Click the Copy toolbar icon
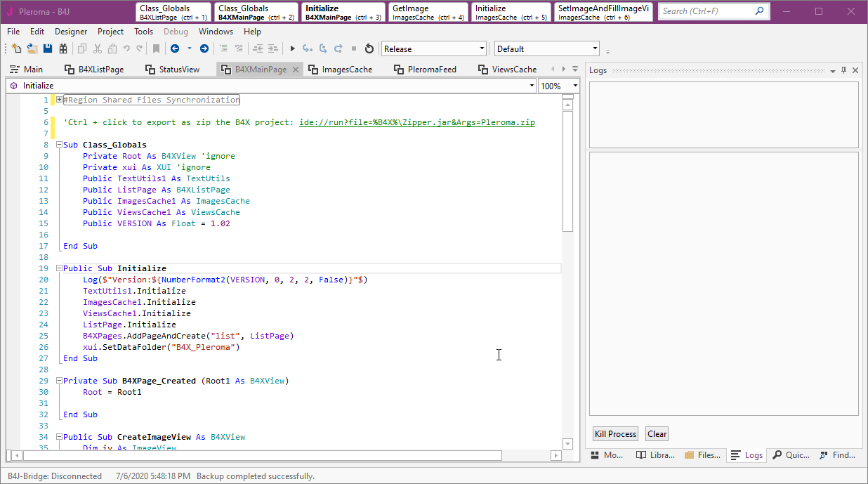The height and width of the screenshot is (484, 868). pyautogui.click(x=82, y=48)
